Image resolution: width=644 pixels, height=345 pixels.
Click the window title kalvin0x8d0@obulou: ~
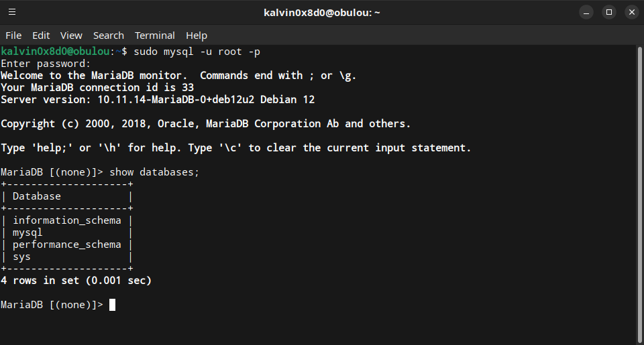point(321,12)
